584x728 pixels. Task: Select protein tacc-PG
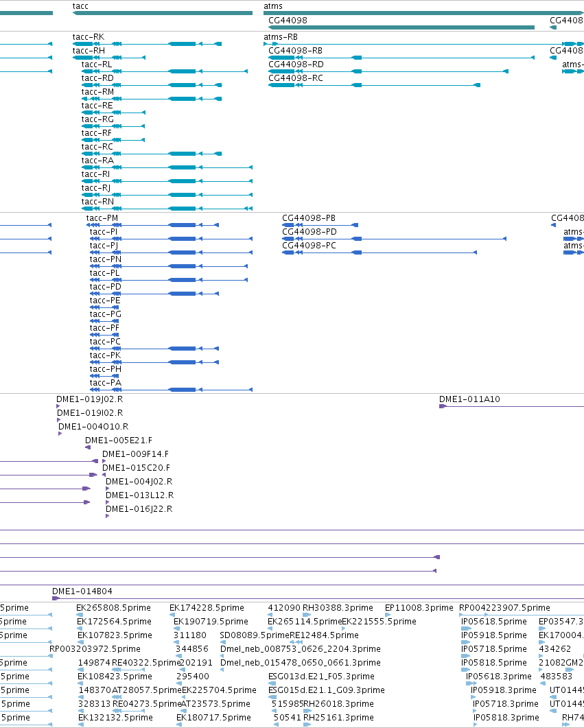click(x=106, y=314)
